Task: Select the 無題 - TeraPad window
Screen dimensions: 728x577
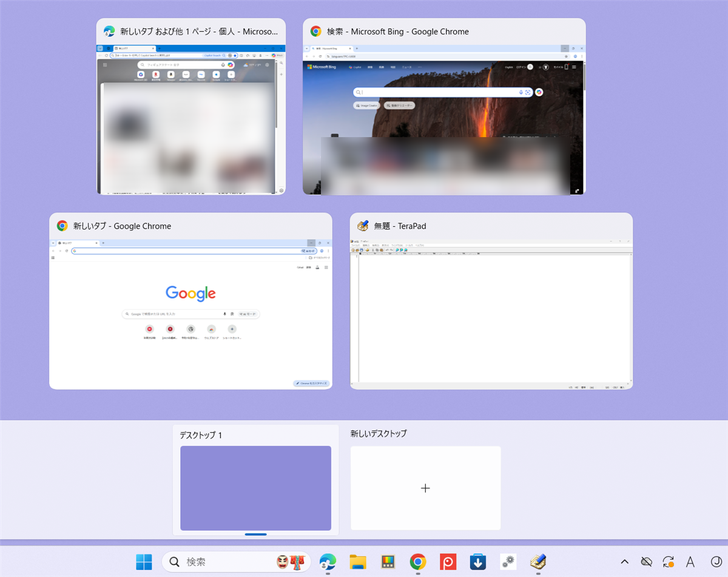Action: (491, 302)
